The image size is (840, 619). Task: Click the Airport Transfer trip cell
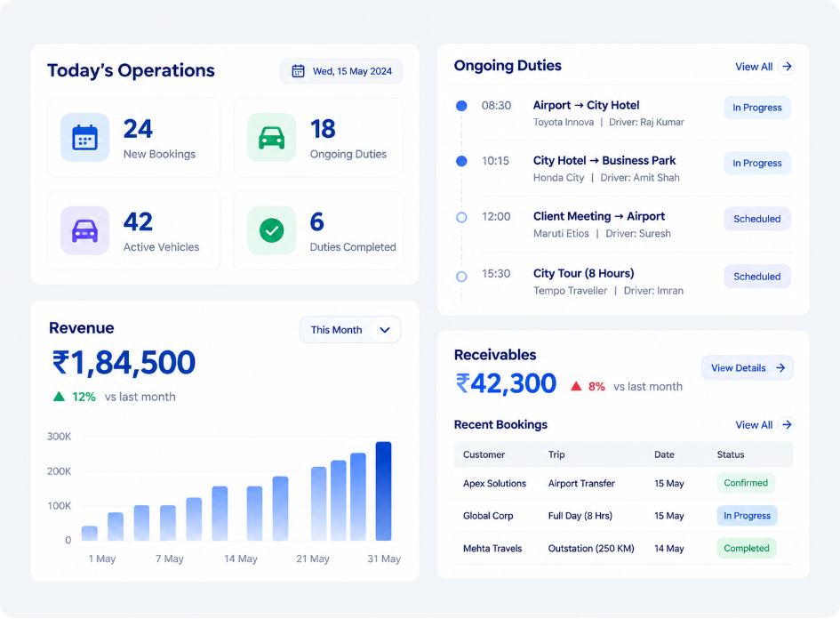pyautogui.click(x=581, y=484)
